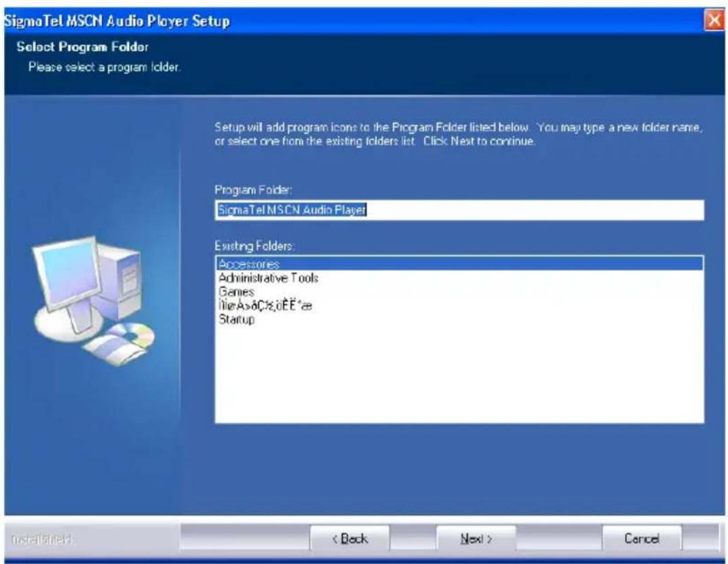Screen dimensions: 728x564
Task: Cancel the setup wizard
Action: (642, 538)
